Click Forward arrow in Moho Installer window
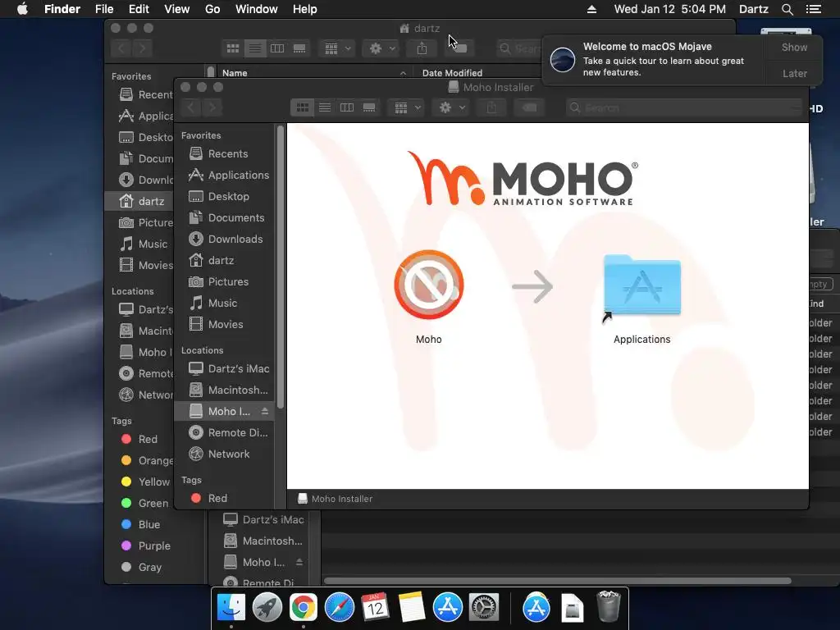The image size is (840, 630). 212,107
